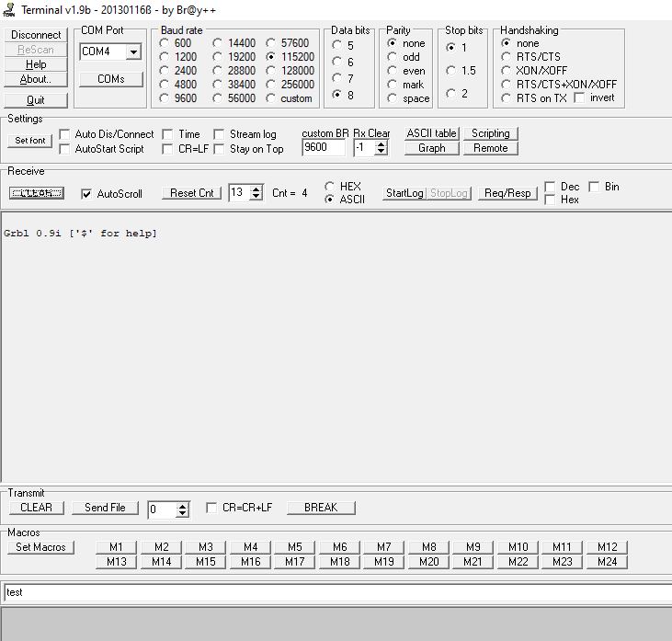Viewport: 672px width, 641px height.
Task: Click the Terminal app icon in title bar
Action: click(8, 9)
